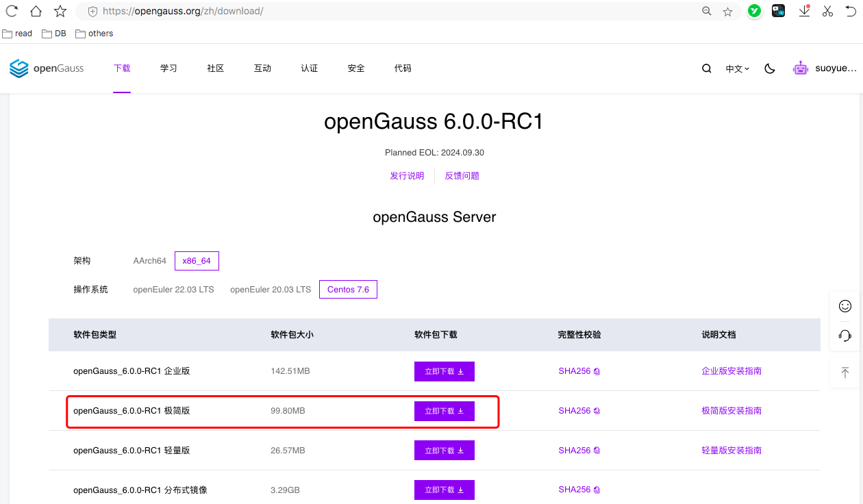Screen dimensions: 863x504
Task: Click the openGauss_6.0.0-RC1 分布式镜像 row name
Action: pos(140,490)
